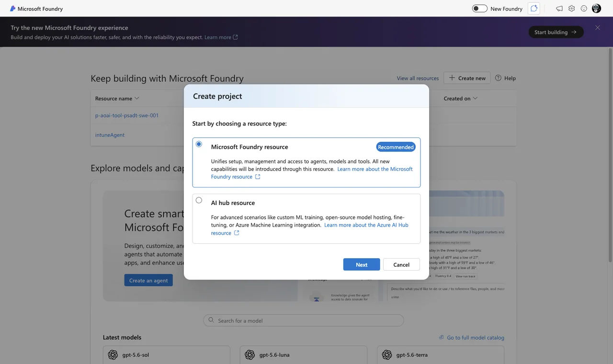
Task: Sort by the Resource name column
Action: 117,99
